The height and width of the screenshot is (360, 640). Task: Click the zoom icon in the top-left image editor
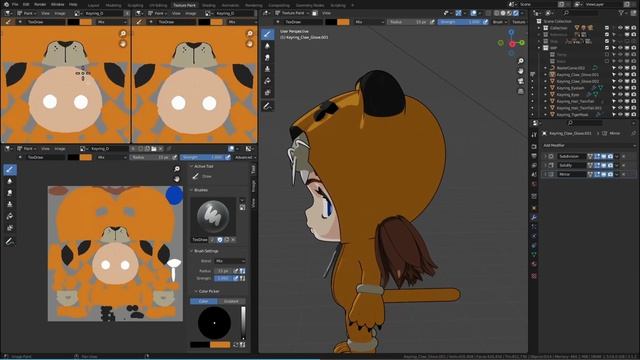tap(123, 33)
